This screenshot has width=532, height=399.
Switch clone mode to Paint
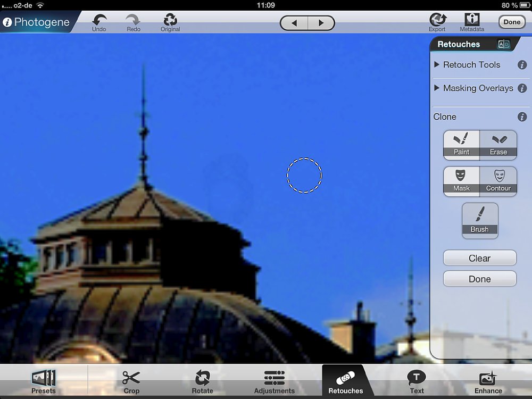coord(461,145)
